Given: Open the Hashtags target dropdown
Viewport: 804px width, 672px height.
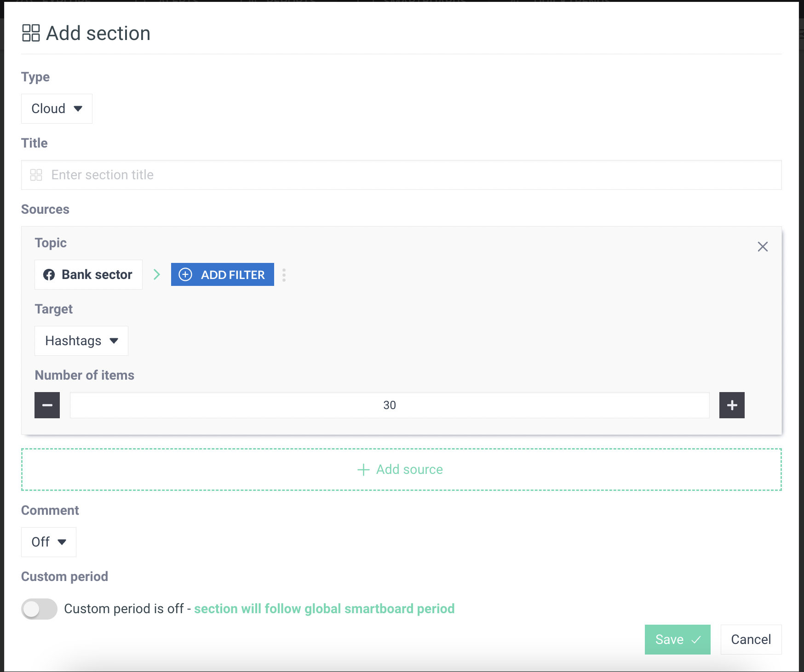Looking at the screenshot, I should click(81, 341).
